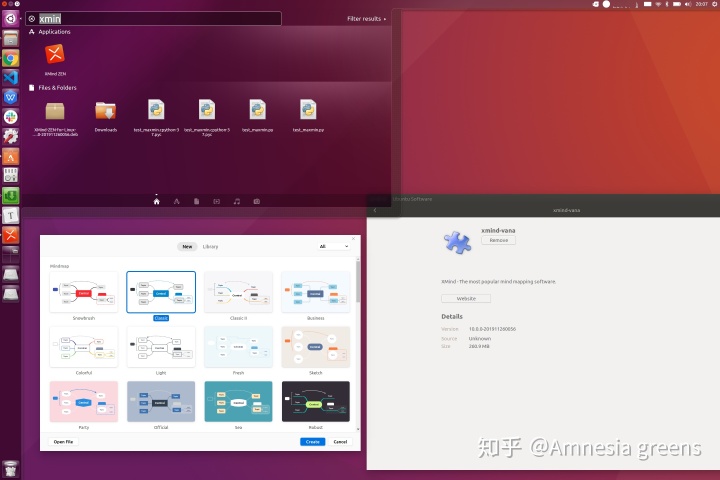The height and width of the screenshot is (480, 720).
Task: Click the Open File button
Action: coord(63,442)
